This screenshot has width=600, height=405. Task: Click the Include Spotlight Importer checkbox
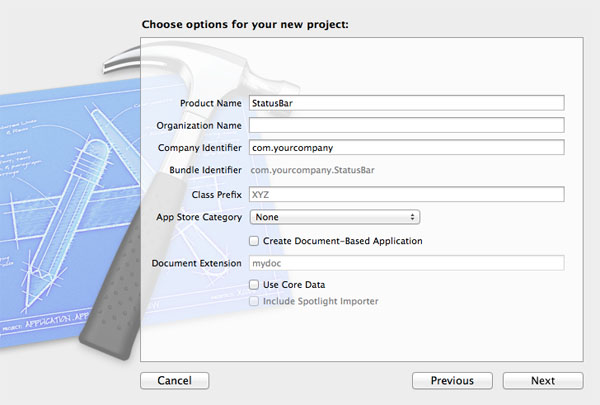254,301
